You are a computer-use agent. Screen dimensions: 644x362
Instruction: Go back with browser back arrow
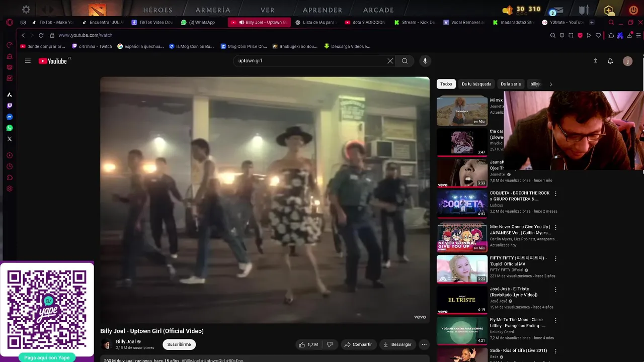tap(23, 35)
